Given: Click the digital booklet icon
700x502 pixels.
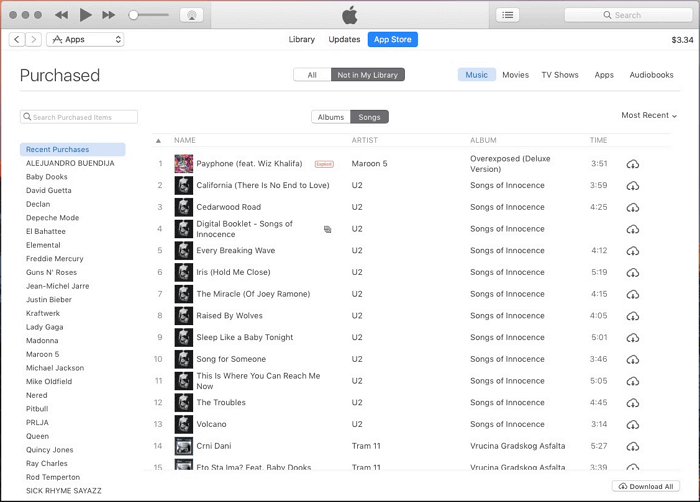Looking at the screenshot, I should (328, 229).
